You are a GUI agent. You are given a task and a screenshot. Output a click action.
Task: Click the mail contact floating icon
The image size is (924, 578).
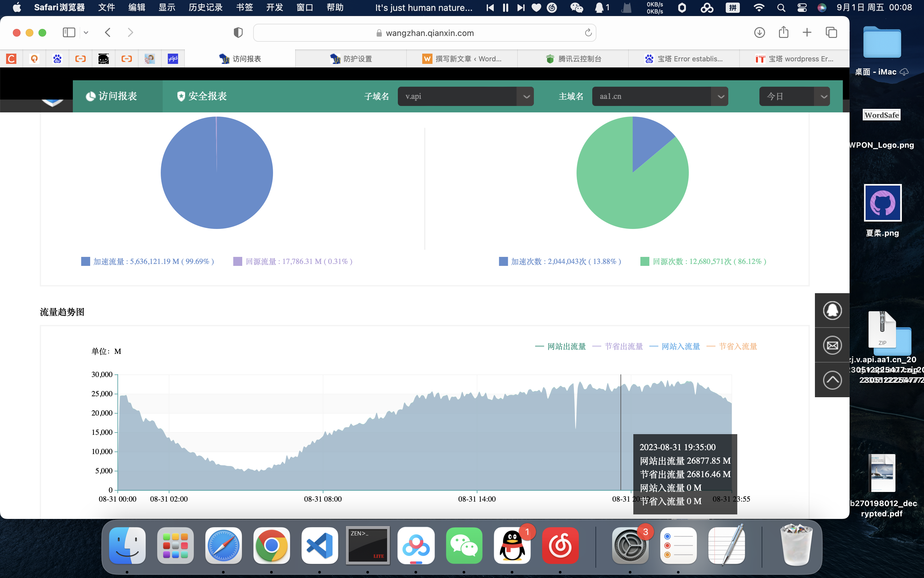(832, 345)
